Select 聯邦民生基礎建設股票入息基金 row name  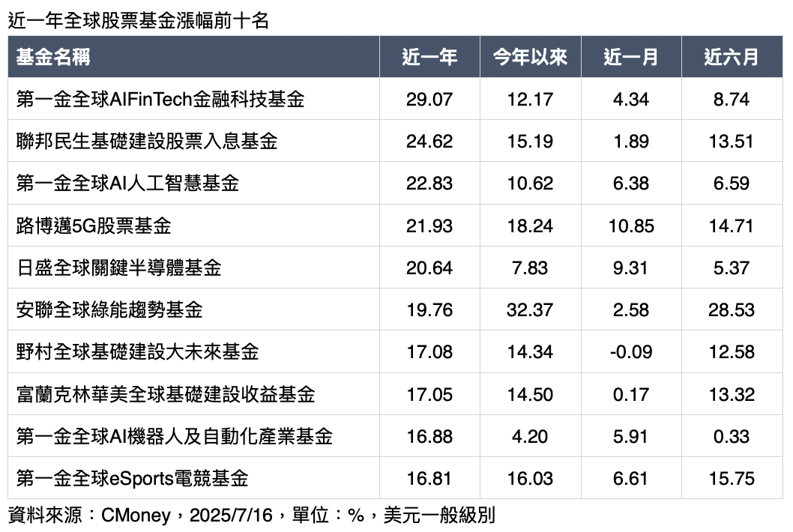pos(147,141)
